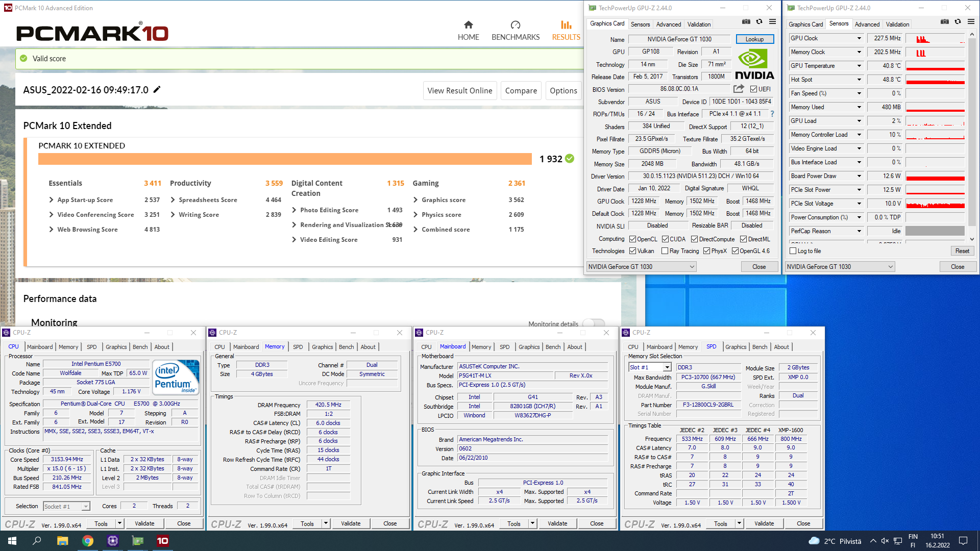Open the Tools dropdown arrow in CPU-Z CPU window
The height and width of the screenshot is (551, 980).
tap(119, 523)
